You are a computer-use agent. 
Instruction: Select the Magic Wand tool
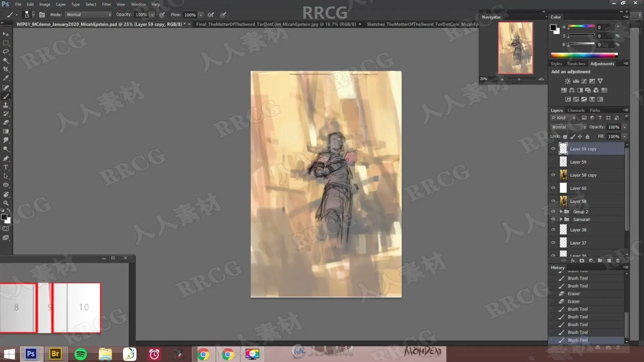6,60
